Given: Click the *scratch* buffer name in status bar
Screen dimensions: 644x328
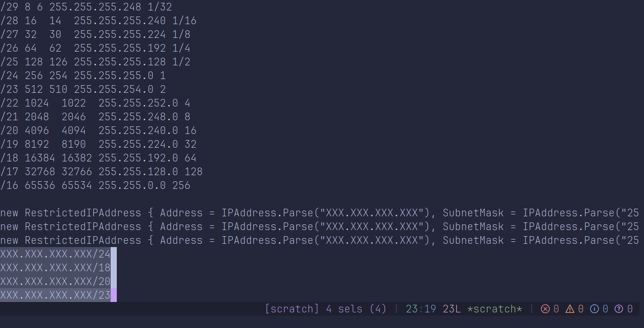Looking at the screenshot, I should click(494, 309).
